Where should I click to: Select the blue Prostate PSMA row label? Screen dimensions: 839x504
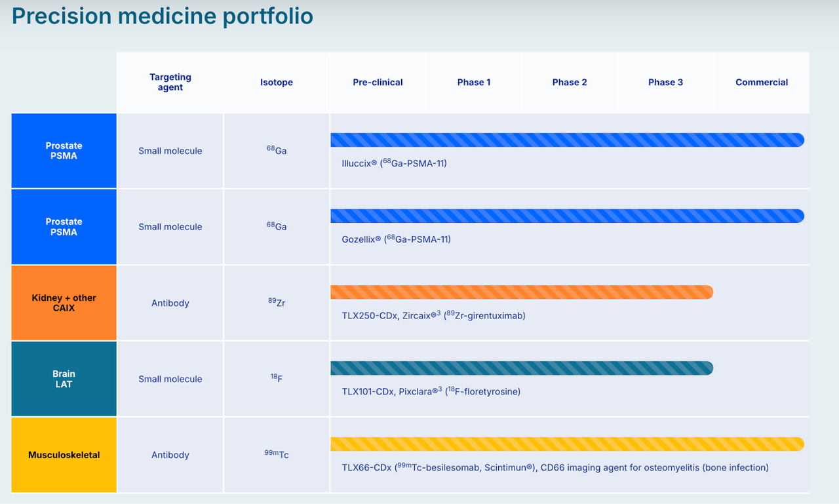[64, 150]
